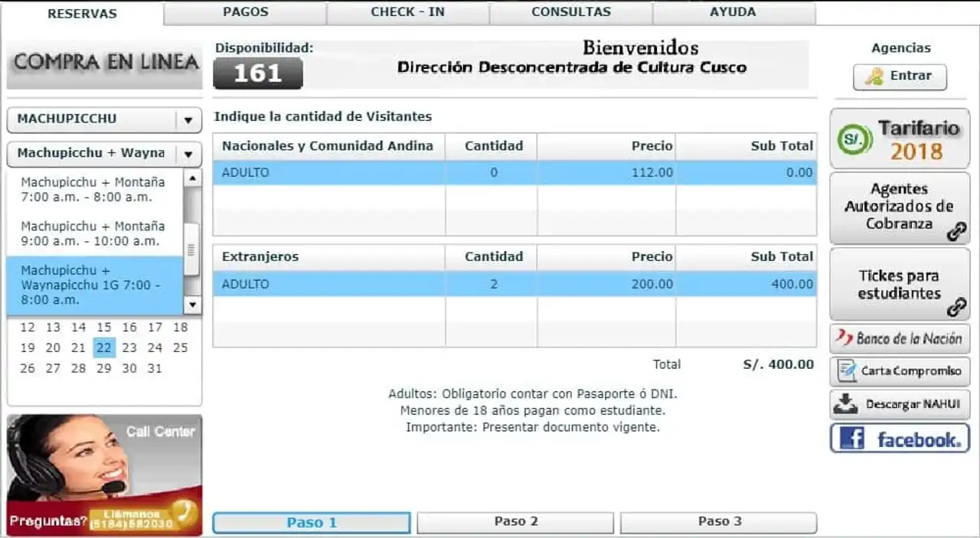Click the Banco de la Nación logo
Viewport: 980px width, 538px height.
(x=900, y=338)
